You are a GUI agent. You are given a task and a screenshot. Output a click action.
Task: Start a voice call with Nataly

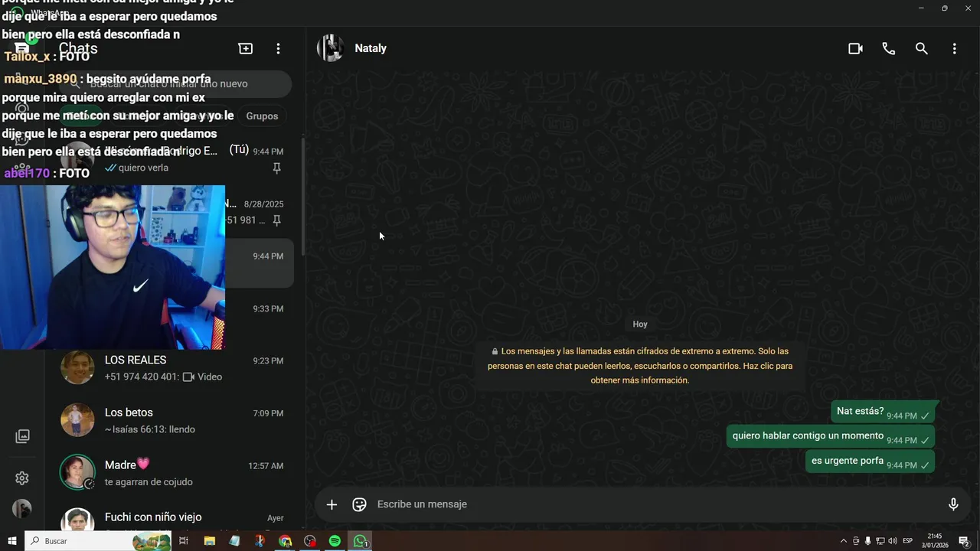coord(888,48)
